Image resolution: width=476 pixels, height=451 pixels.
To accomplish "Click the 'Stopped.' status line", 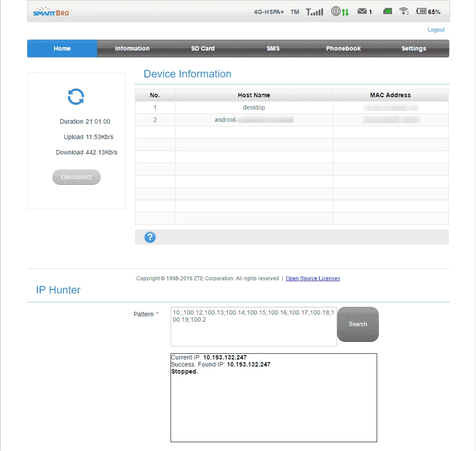I will tap(185, 371).
